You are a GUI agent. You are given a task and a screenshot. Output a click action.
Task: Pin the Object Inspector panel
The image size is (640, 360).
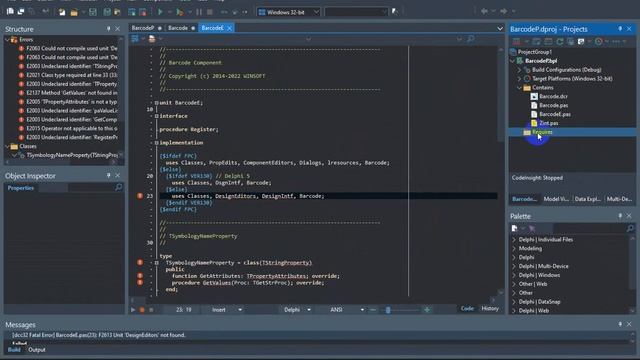[109, 175]
